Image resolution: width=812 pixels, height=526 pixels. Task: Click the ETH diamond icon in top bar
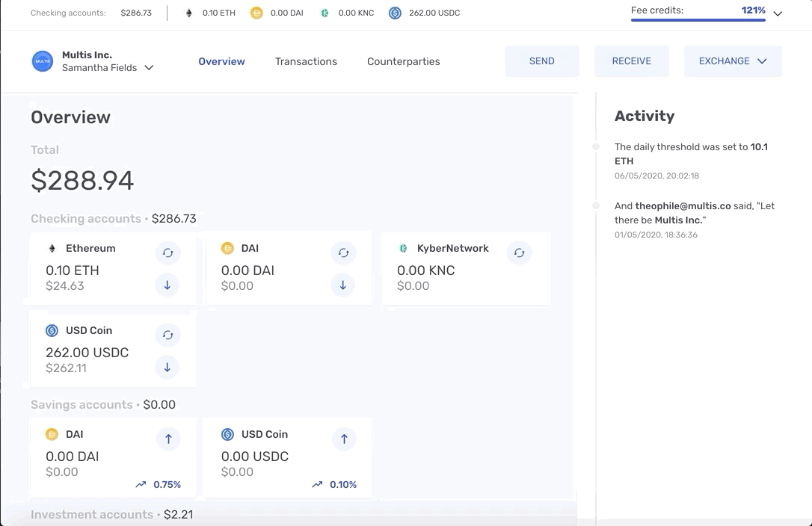[x=189, y=13]
